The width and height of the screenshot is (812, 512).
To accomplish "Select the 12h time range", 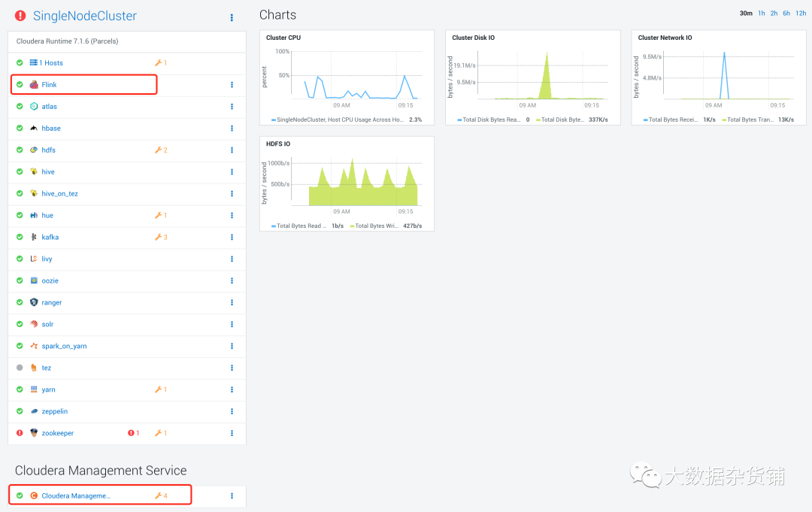I will tap(801, 14).
